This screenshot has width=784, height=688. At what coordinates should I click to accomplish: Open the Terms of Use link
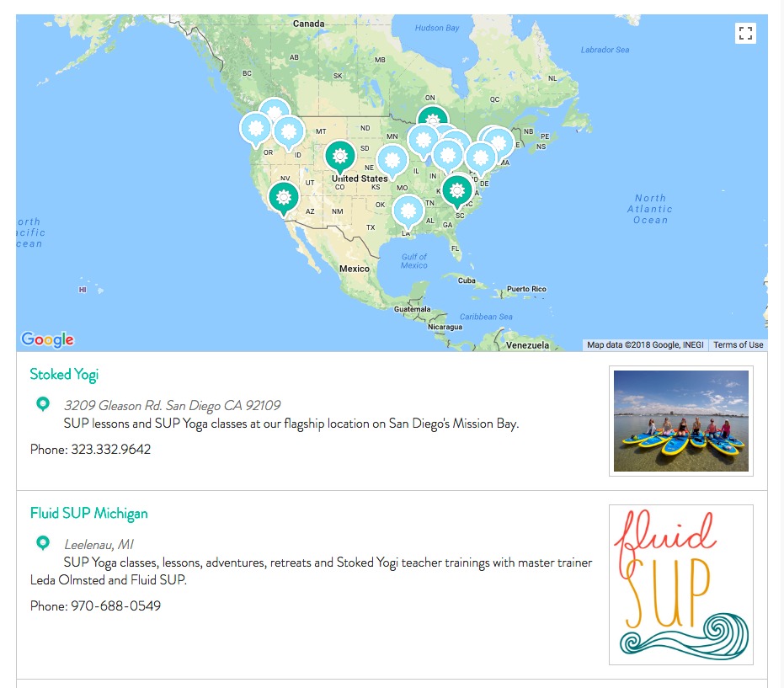click(x=738, y=344)
